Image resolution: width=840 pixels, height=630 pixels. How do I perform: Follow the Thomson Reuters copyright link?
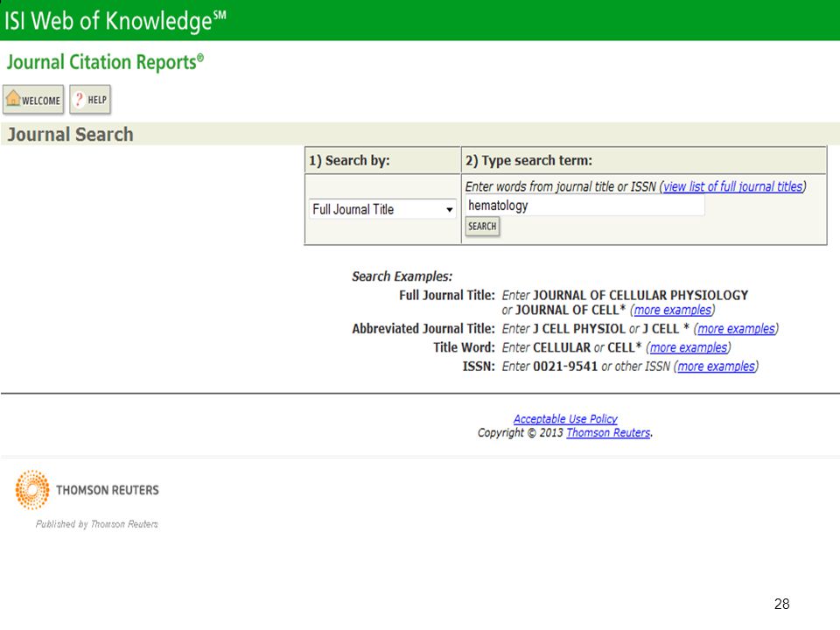click(608, 433)
